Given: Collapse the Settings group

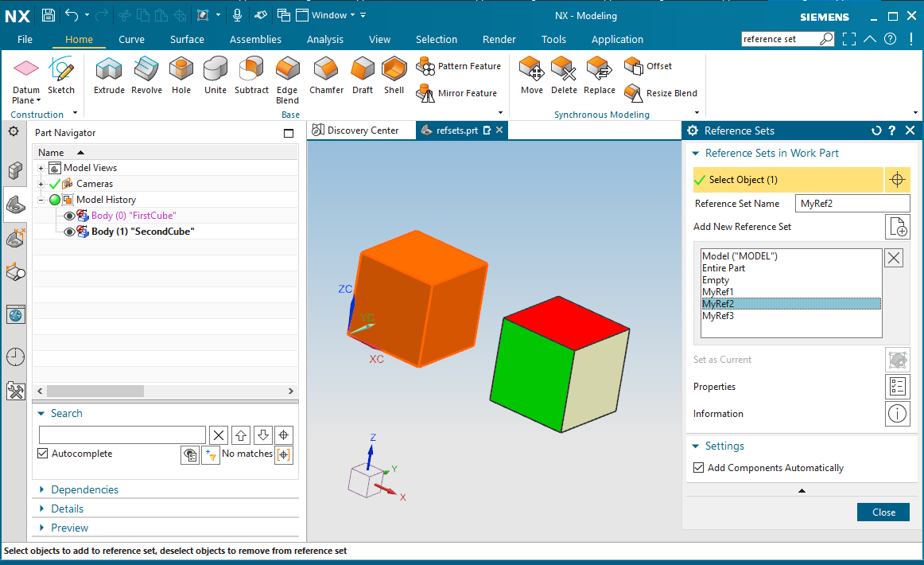Looking at the screenshot, I should (x=695, y=446).
